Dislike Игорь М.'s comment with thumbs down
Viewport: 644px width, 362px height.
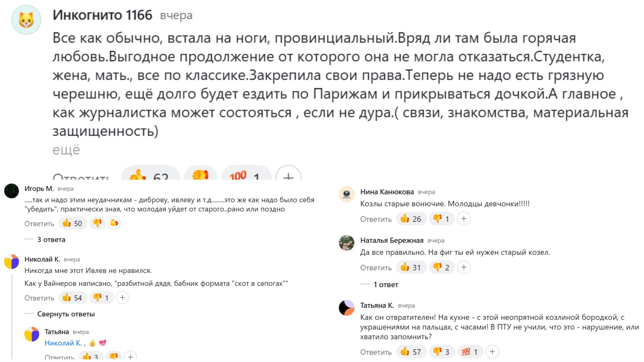tap(98, 223)
